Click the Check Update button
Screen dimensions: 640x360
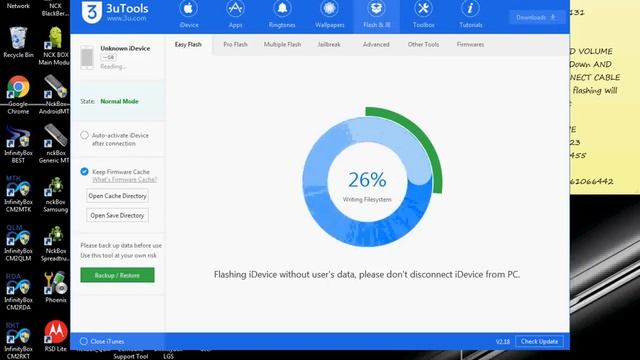click(539, 341)
